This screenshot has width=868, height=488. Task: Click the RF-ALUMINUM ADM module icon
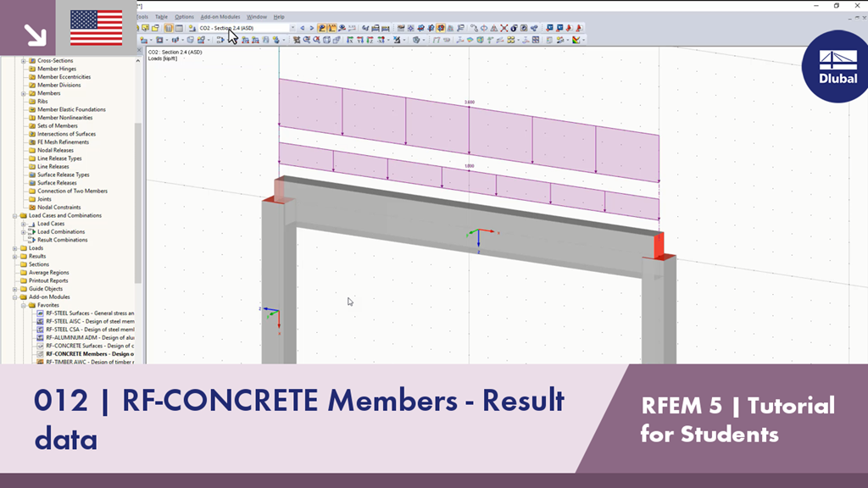pos(40,337)
